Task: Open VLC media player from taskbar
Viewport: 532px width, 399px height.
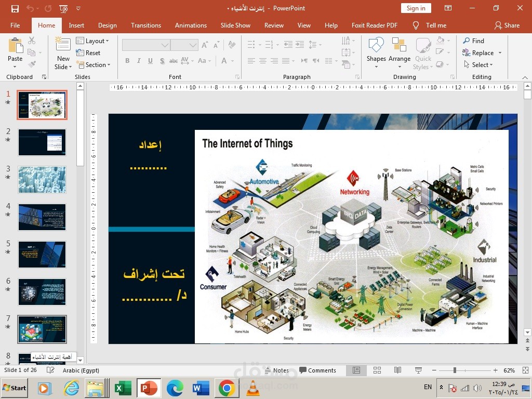Action: (253, 388)
